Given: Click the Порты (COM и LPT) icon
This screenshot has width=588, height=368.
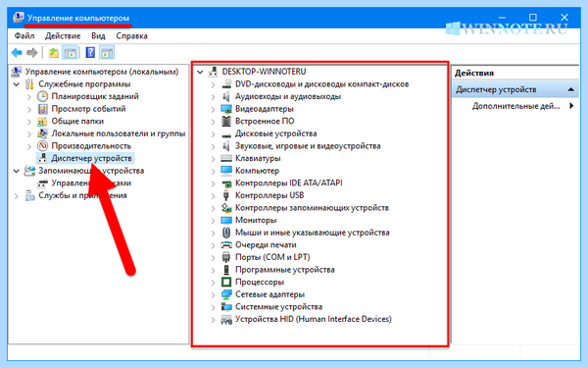Looking at the screenshot, I should click(226, 257).
